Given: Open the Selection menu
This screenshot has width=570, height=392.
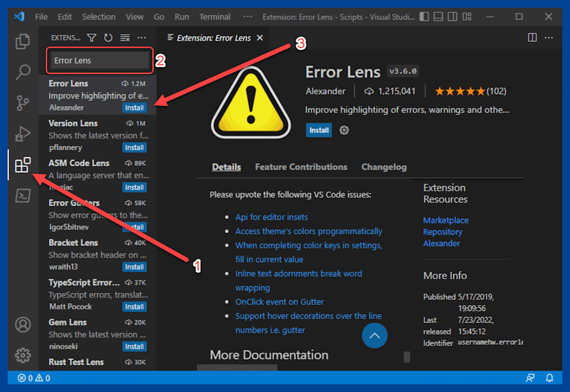Looking at the screenshot, I should (99, 17).
